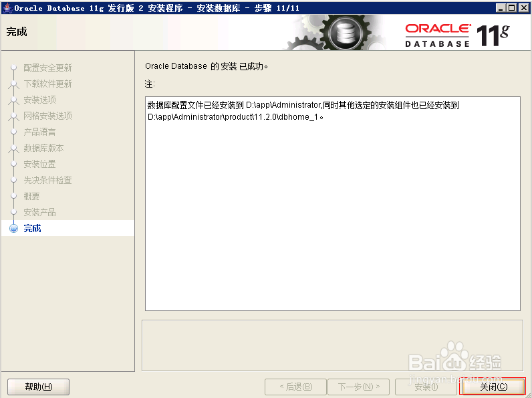Select 配置安全更新 step in sidebar
532x398 pixels.
click(x=47, y=68)
